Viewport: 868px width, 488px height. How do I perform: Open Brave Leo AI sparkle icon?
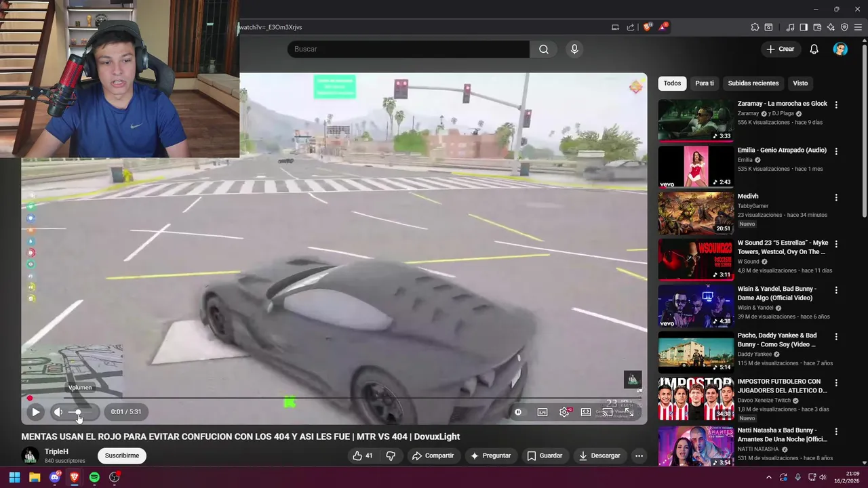click(x=831, y=27)
